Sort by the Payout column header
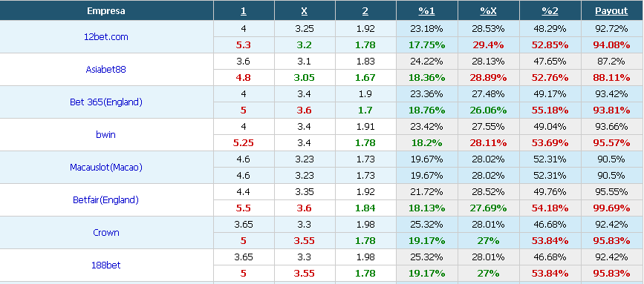The height and width of the screenshot is (284, 644). (x=611, y=11)
